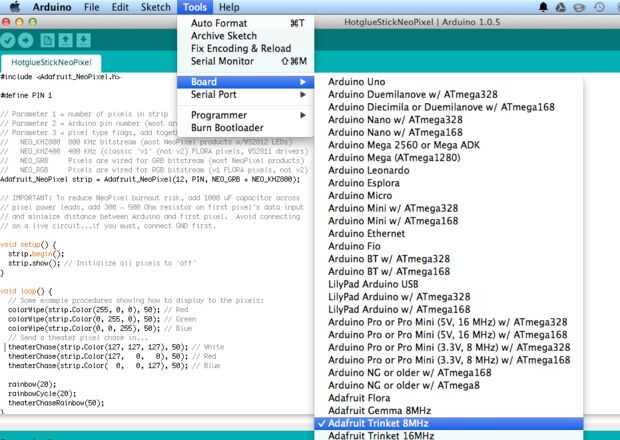Select LilyPad Arduino w/ ATmega328
Viewport: 620px width, 440px height.
449,297
